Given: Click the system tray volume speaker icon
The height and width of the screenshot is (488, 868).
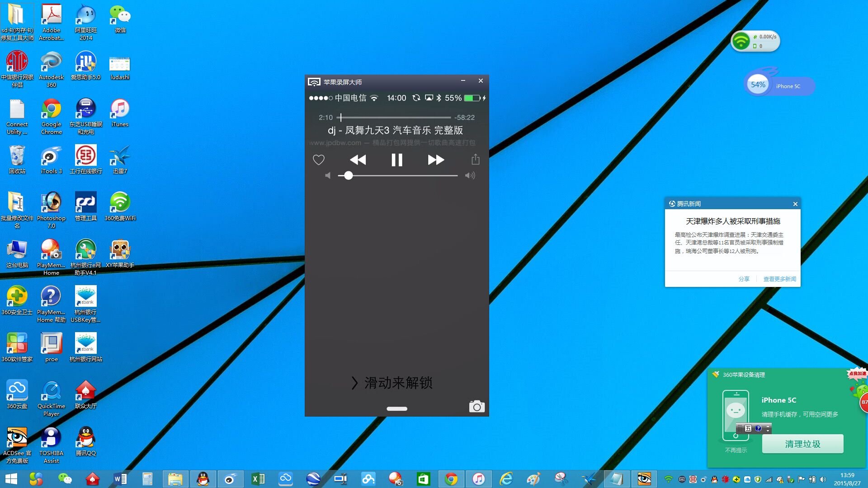Looking at the screenshot, I should (823, 479).
